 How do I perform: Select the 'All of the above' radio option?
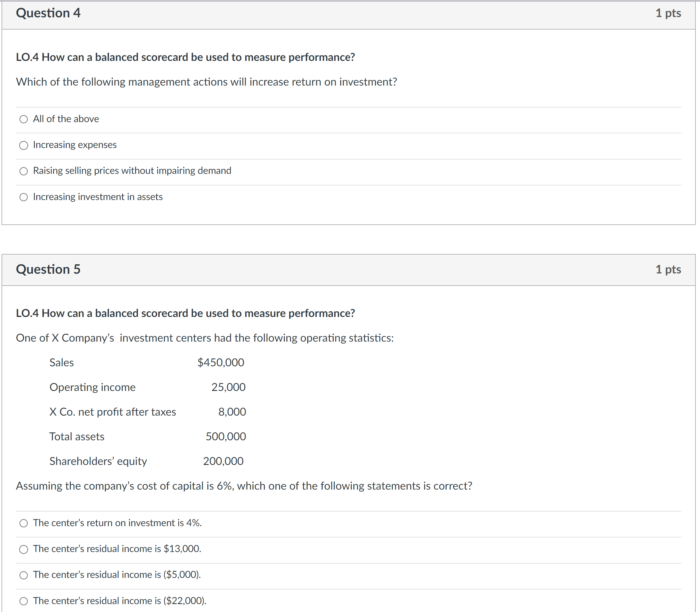tap(23, 119)
